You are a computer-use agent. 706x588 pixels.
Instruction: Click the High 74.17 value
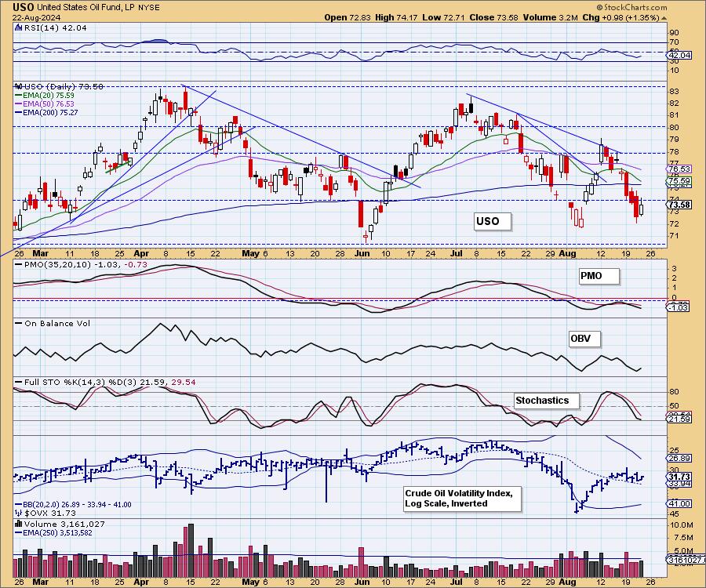[x=396, y=17]
